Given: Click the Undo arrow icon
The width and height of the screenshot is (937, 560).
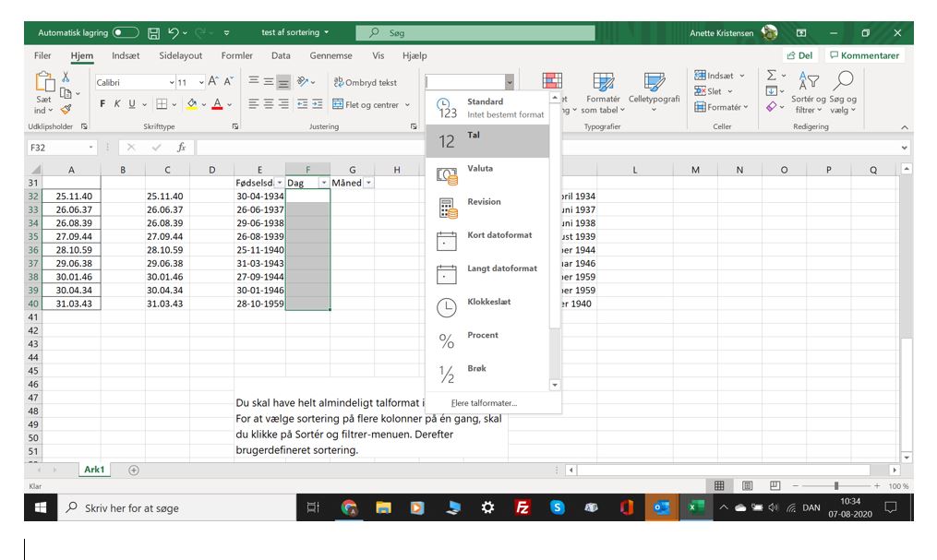Looking at the screenshot, I should point(174,33).
